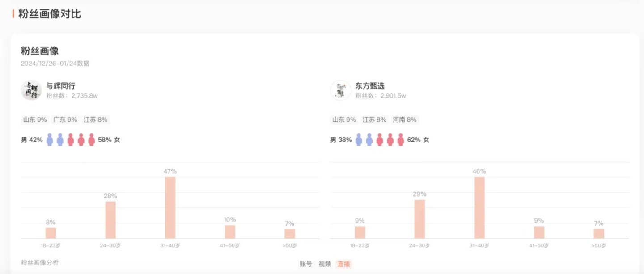644x274 pixels.
Task: Click the 与辉同行 account name
Action: pos(61,86)
